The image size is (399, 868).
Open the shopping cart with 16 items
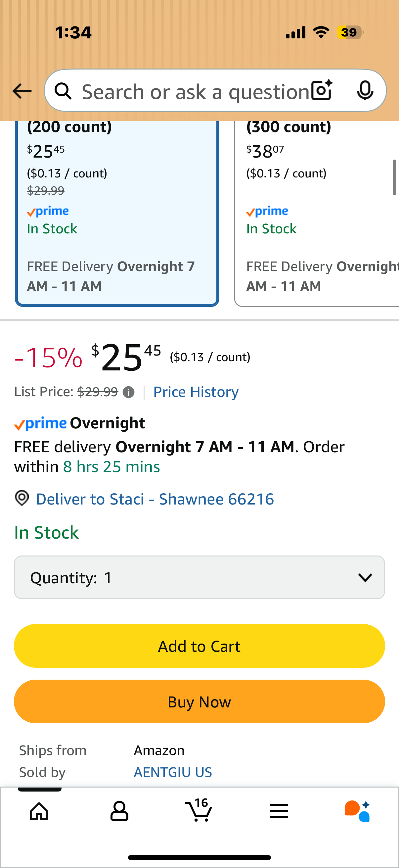199,810
